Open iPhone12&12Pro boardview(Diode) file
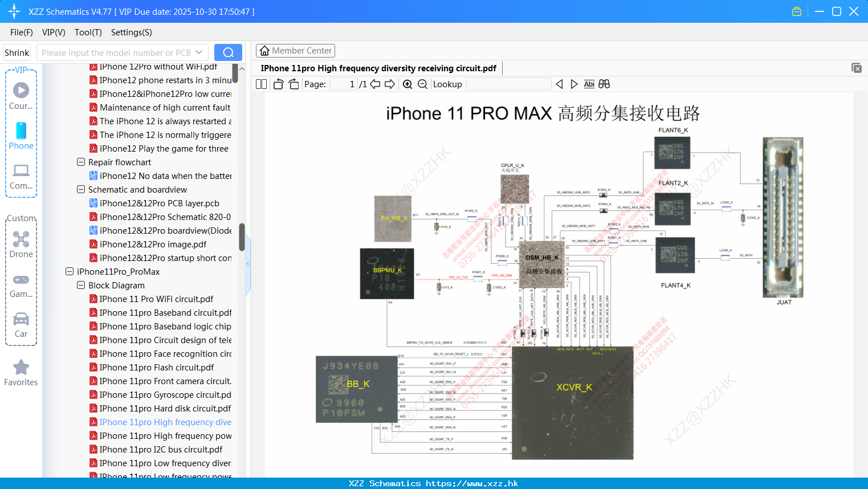This screenshot has height=489, width=868. pos(161,231)
